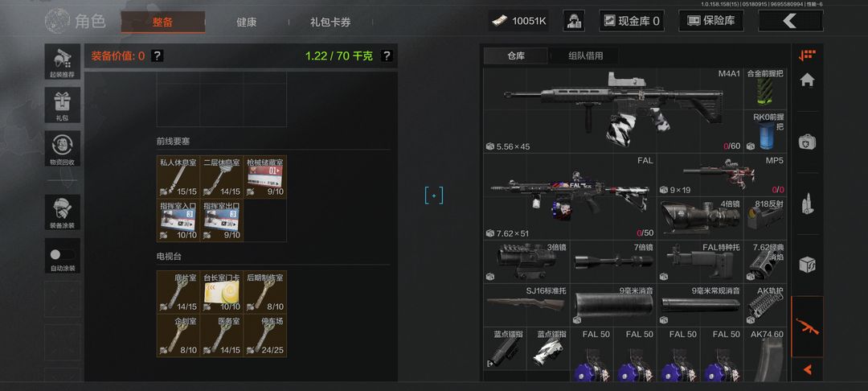Select the 台长室门卡 keycard item
This screenshot has height=391, width=868.
click(x=222, y=292)
